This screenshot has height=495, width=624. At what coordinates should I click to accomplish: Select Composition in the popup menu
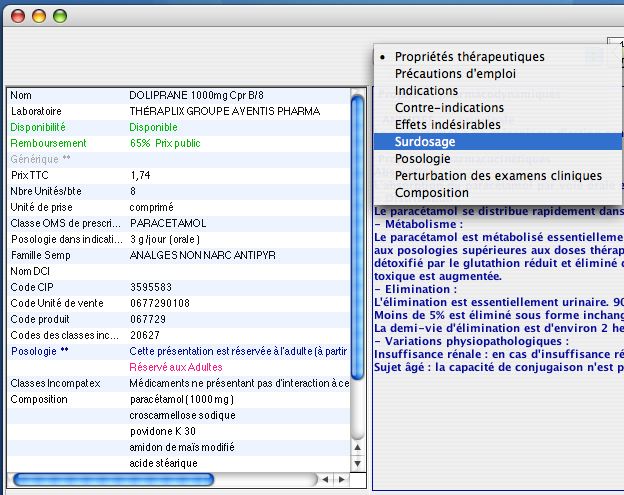[x=497, y=193]
